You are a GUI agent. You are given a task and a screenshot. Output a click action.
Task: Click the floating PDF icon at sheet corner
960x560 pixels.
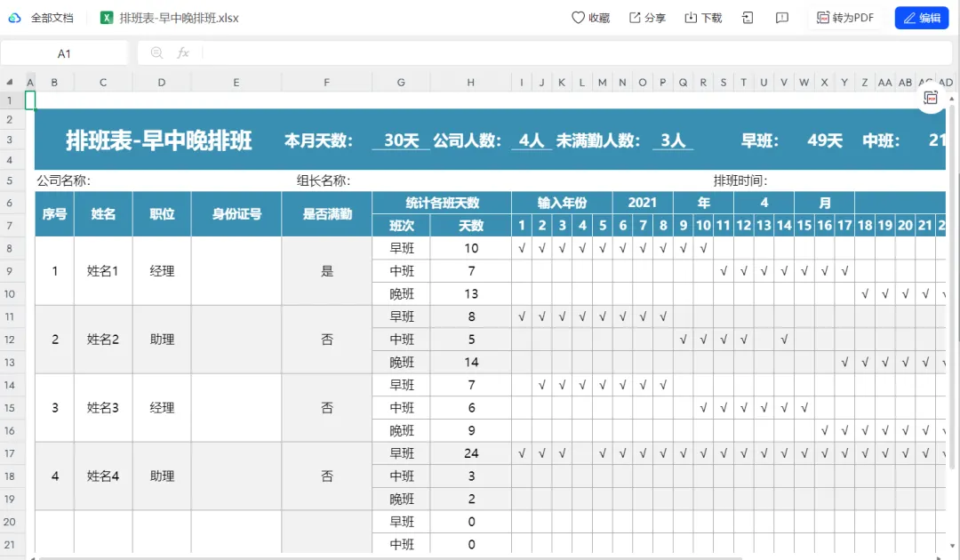[931, 98]
